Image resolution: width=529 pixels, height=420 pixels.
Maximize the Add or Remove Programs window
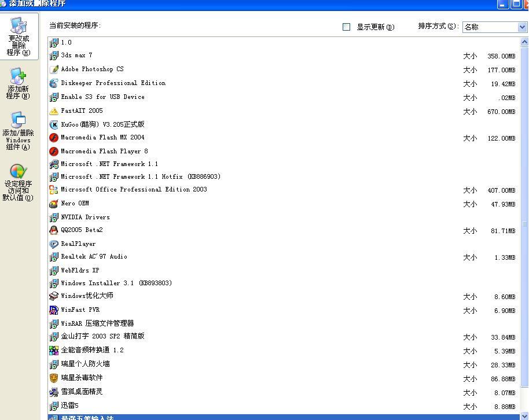pyautogui.click(x=516, y=5)
